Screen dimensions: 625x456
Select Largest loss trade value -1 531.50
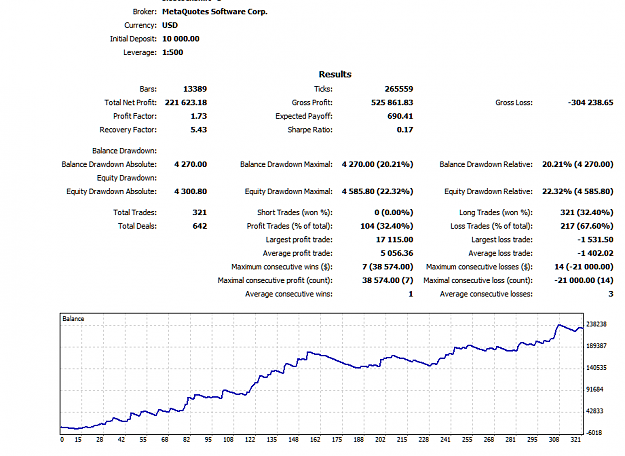pos(595,240)
